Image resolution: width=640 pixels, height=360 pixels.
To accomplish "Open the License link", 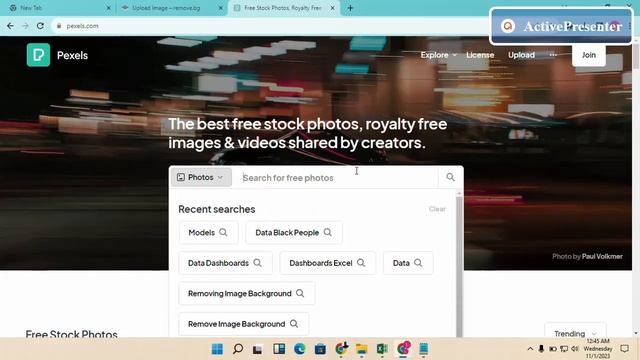I will [480, 55].
